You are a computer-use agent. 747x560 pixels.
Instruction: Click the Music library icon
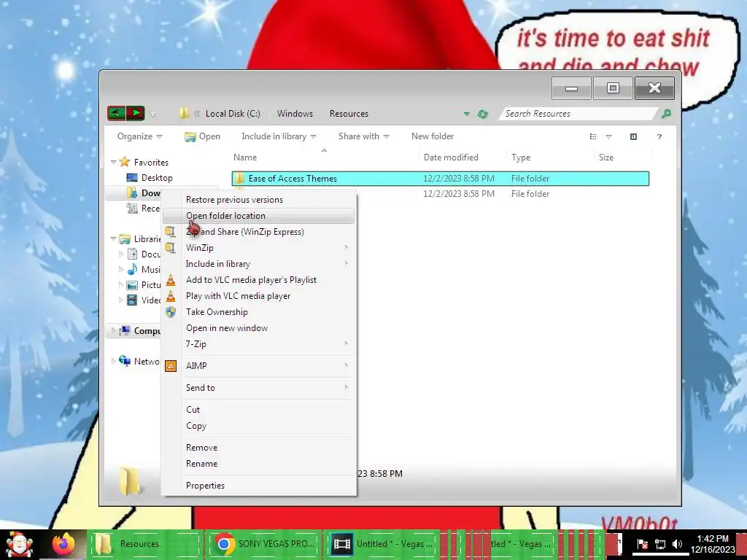click(132, 270)
